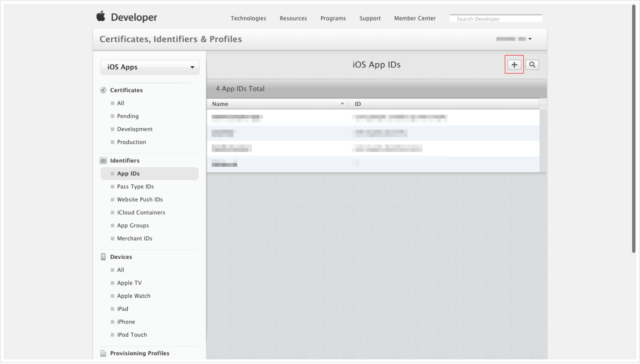Click the Devices section heading
The image size is (640, 364).
pyautogui.click(x=121, y=257)
